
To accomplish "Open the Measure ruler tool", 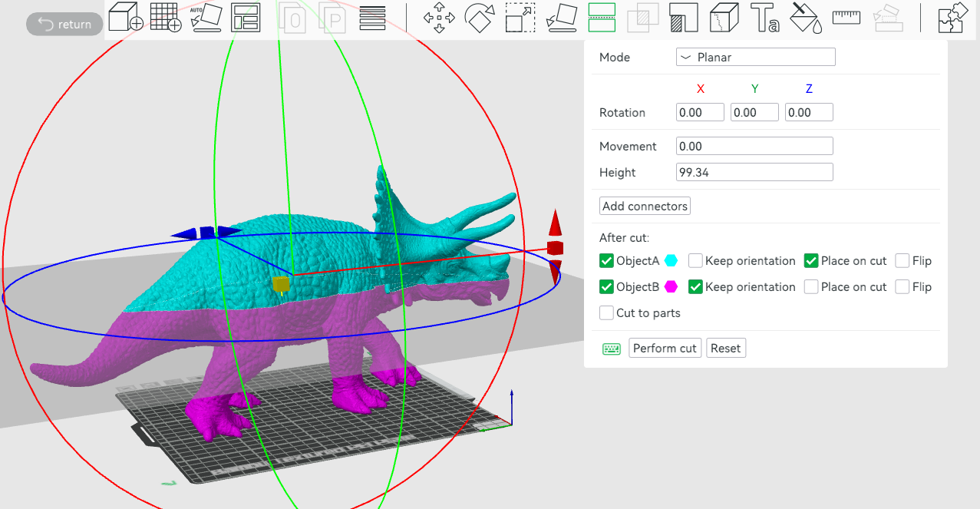I will coord(846,17).
